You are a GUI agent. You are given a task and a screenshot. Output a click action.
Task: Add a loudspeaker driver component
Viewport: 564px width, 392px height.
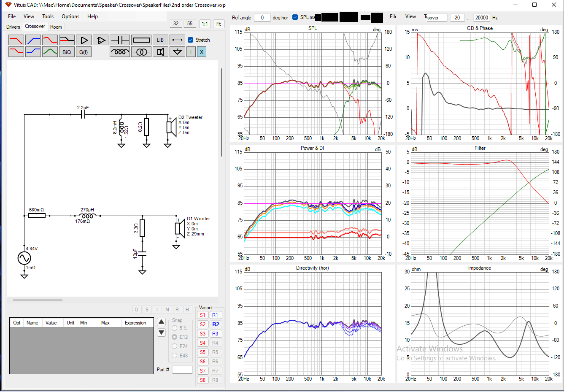tap(160, 52)
